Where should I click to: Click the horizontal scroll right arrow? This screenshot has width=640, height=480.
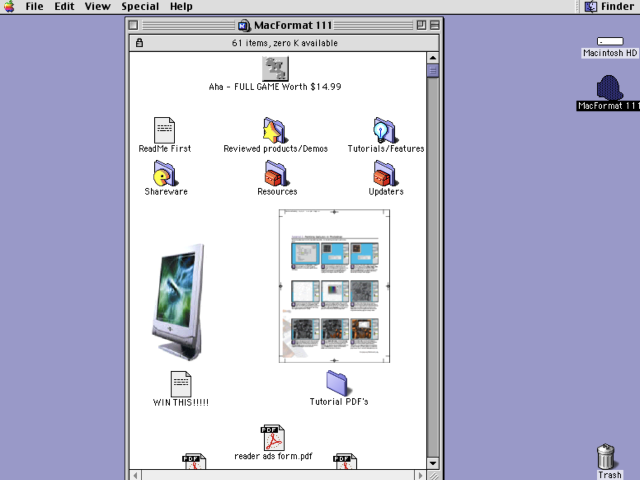point(420,475)
